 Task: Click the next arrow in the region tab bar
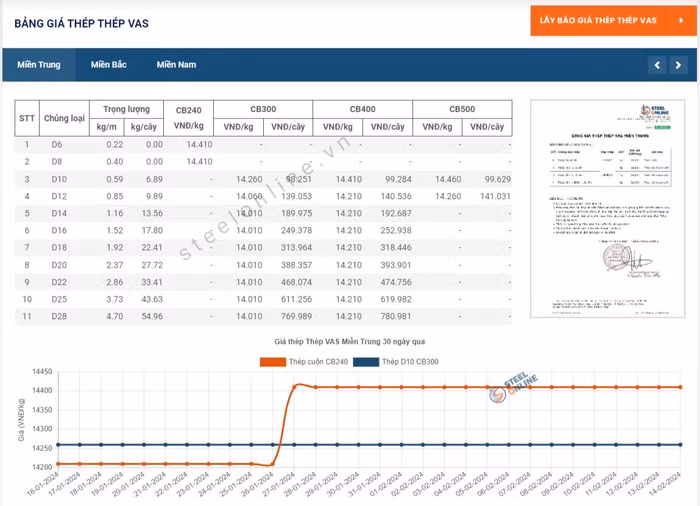coord(678,65)
